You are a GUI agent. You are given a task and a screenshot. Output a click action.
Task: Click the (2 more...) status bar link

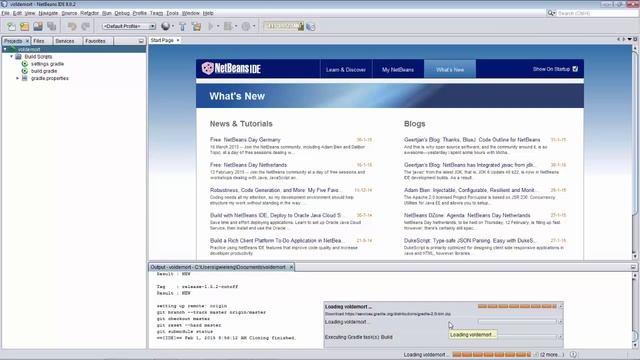point(552,355)
